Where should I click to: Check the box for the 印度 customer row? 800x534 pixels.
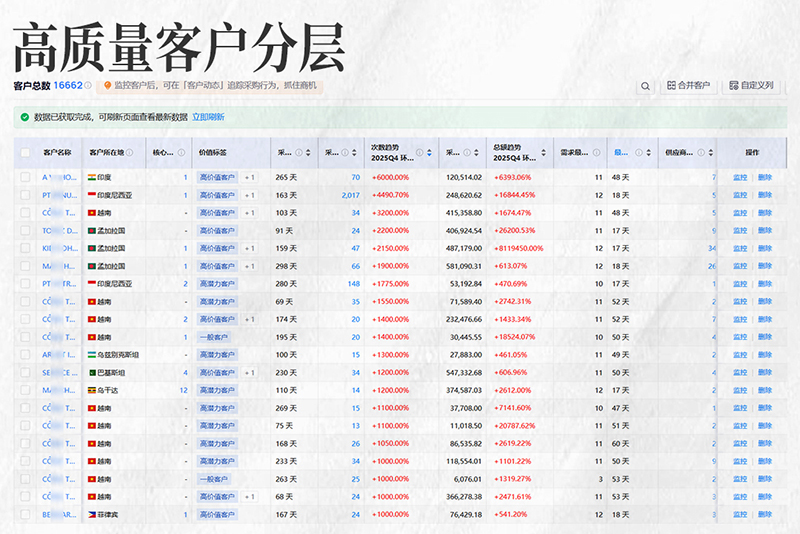coord(25,177)
